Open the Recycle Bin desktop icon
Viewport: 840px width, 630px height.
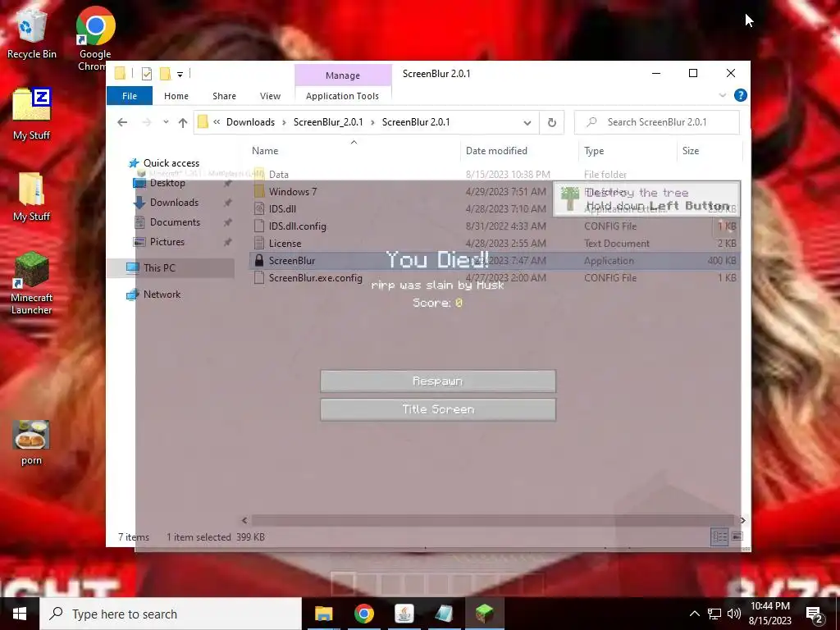(x=32, y=33)
